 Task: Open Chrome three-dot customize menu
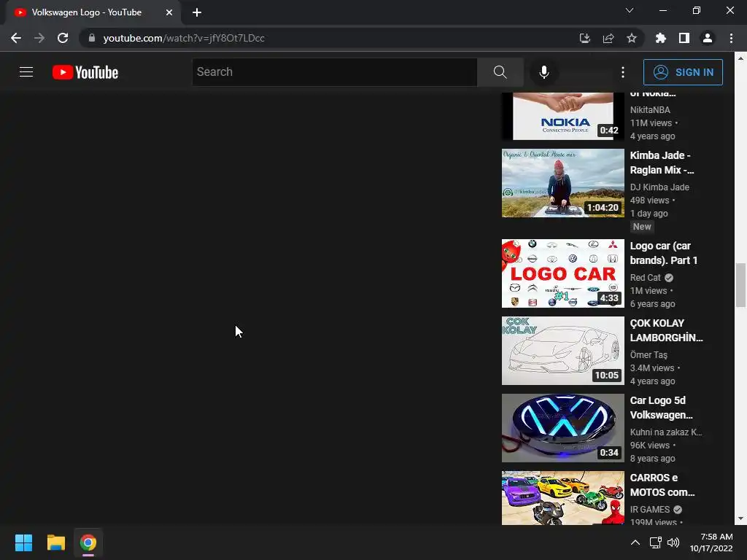[x=731, y=38]
